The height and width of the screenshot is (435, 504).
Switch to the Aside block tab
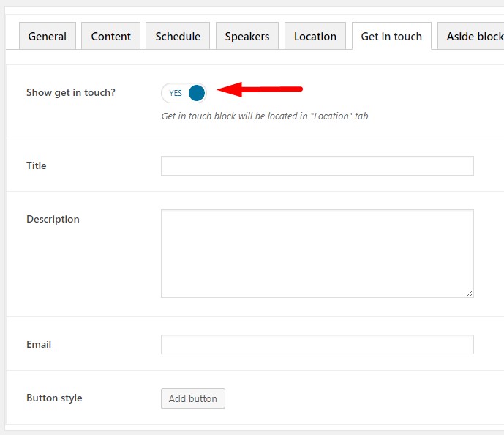470,36
